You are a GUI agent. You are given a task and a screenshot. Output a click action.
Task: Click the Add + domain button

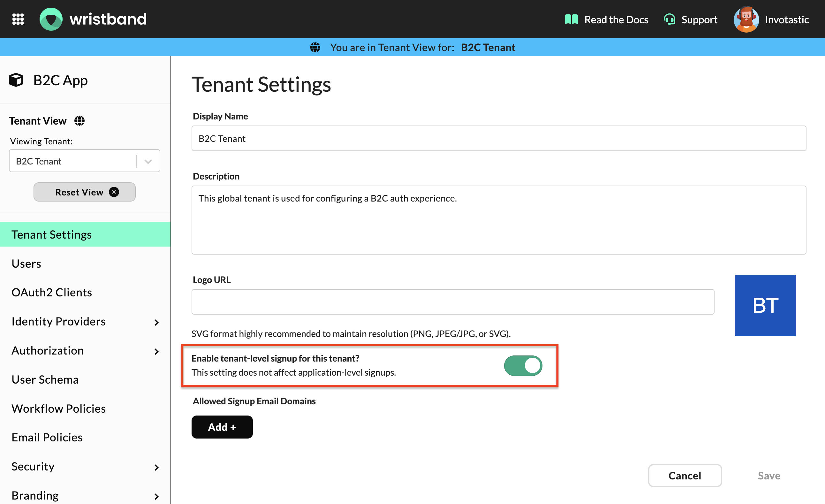click(x=222, y=427)
